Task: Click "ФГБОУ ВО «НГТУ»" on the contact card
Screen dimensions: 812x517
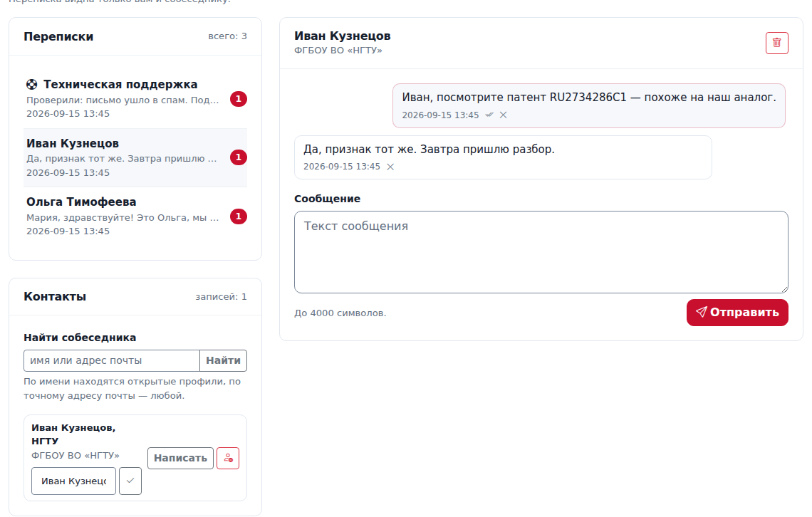Action: [x=75, y=456]
